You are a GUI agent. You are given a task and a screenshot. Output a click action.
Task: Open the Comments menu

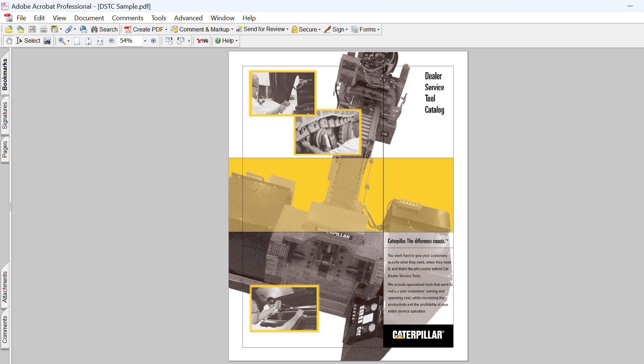(x=128, y=18)
